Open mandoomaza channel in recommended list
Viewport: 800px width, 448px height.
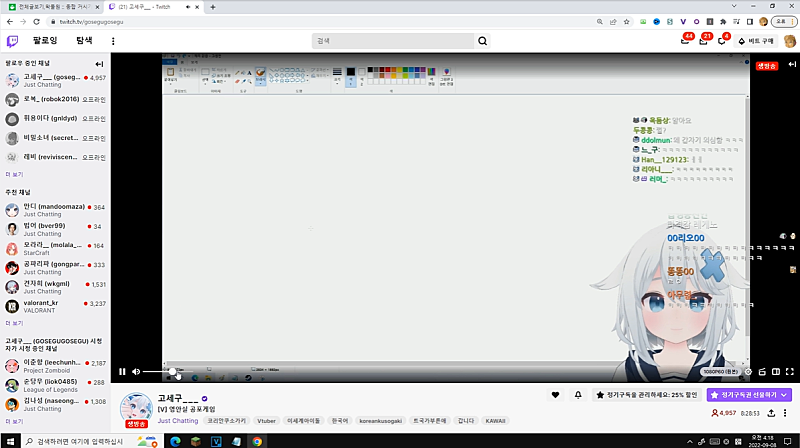[x=55, y=210]
